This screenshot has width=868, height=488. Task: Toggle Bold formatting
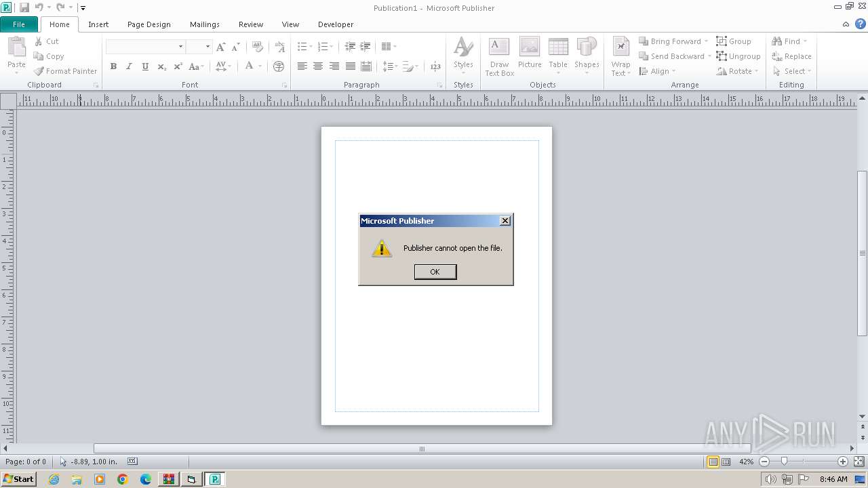click(113, 66)
